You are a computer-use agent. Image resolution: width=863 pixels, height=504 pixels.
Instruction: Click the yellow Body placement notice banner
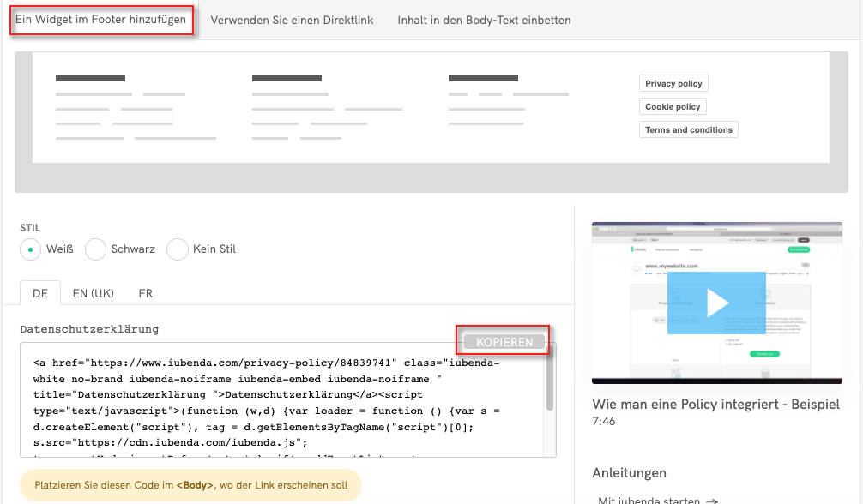click(190, 485)
